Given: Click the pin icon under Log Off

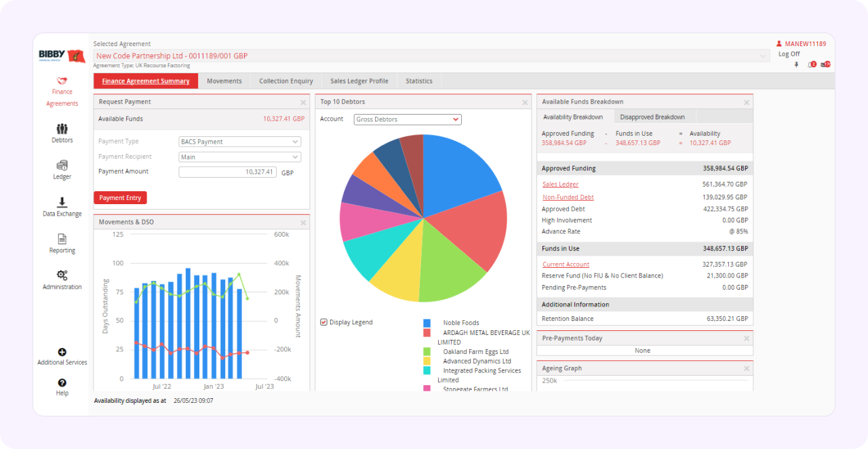Looking at the screenshot, I should click(797, 64).
